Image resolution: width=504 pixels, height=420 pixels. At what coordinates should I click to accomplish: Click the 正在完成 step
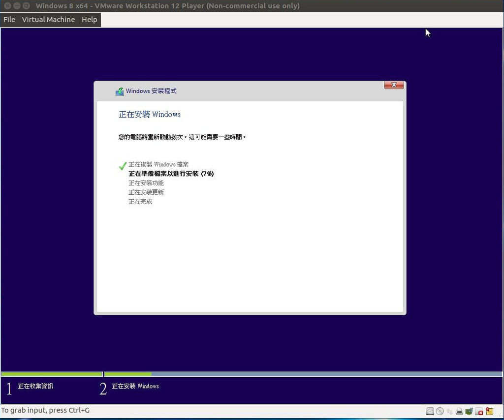[140, 202]
